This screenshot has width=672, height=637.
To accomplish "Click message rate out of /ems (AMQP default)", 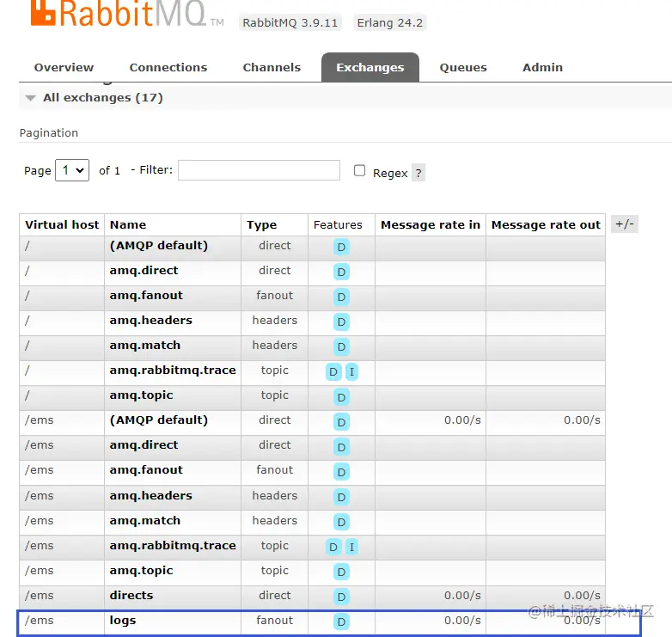I will coord(582,420).
